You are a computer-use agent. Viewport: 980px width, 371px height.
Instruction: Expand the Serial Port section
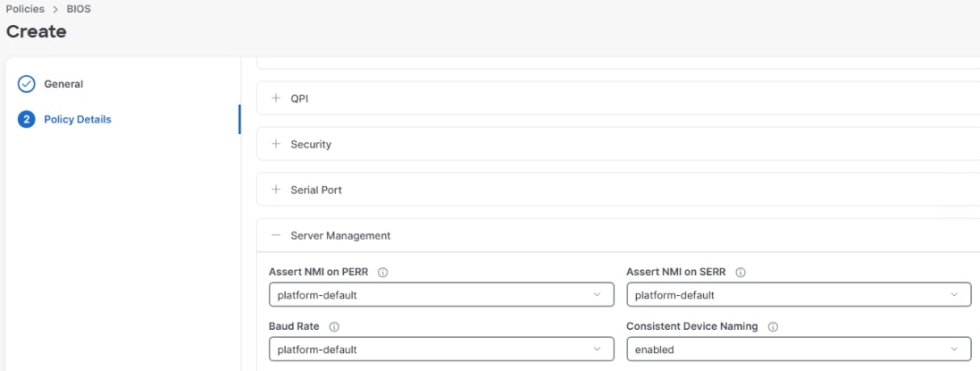[276, 190]
